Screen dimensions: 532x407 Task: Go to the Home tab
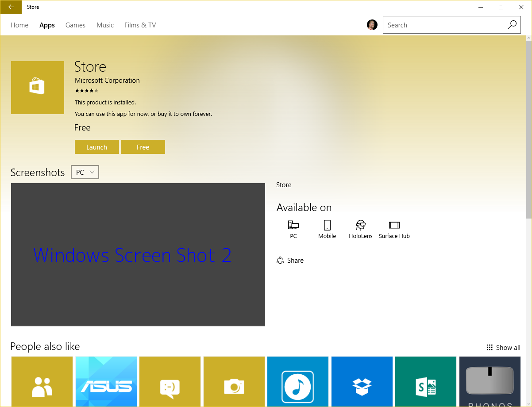pyautogui.click(x=19, y=25)
